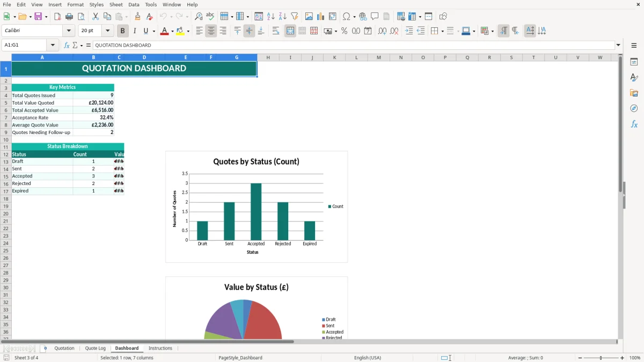Screen dimensions: 644x362
Task: Switch to the Quote Log sheet tab
Action: click(96, 348)
